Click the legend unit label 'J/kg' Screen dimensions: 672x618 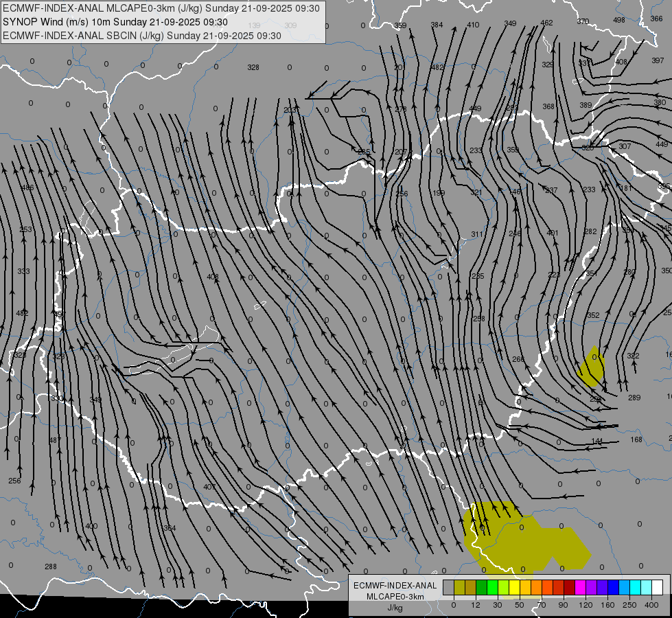point(395,608)
